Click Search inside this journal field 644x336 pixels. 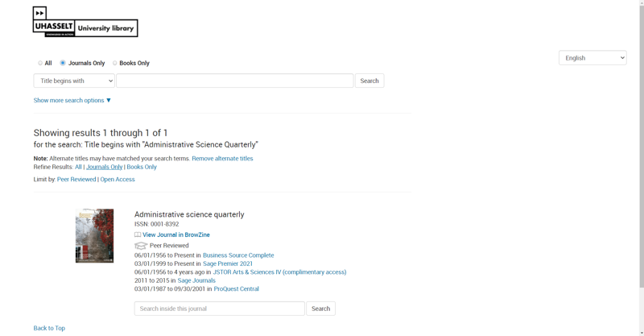tap(219, 309)
